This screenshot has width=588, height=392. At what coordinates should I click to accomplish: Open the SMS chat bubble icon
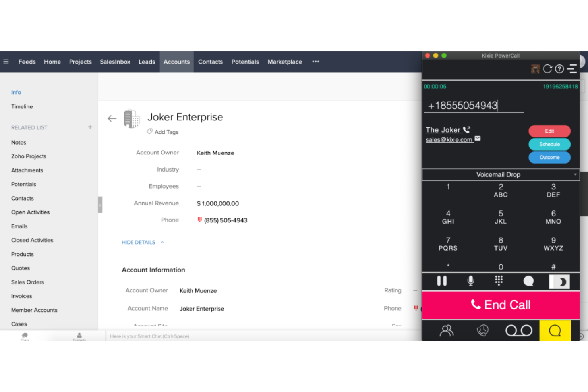[528, 281]
